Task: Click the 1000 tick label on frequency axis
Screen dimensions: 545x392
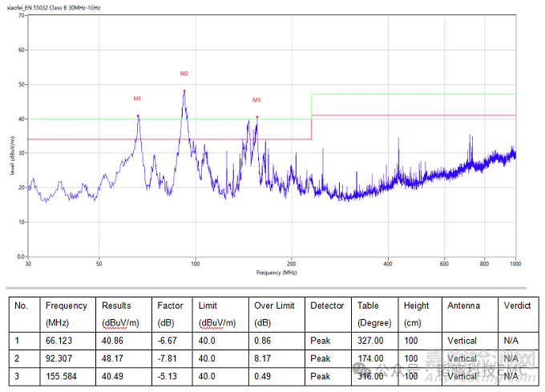Action: (515, 263)
